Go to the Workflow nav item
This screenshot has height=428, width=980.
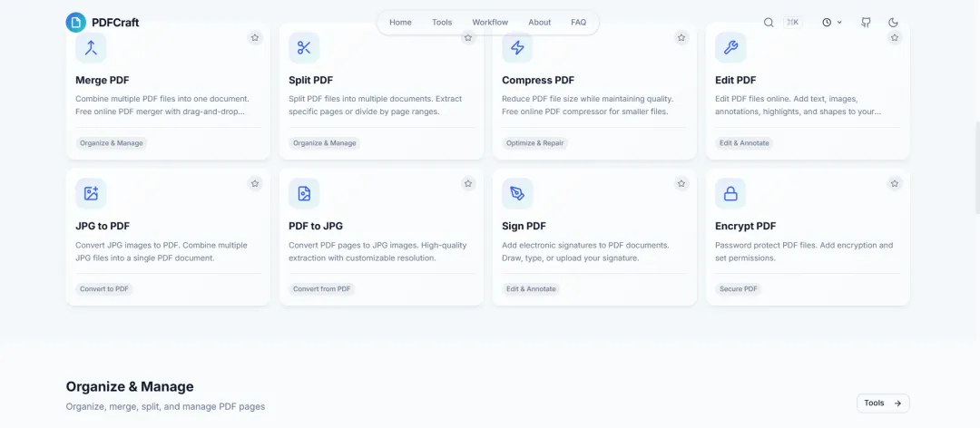click(x=490, y=23)
